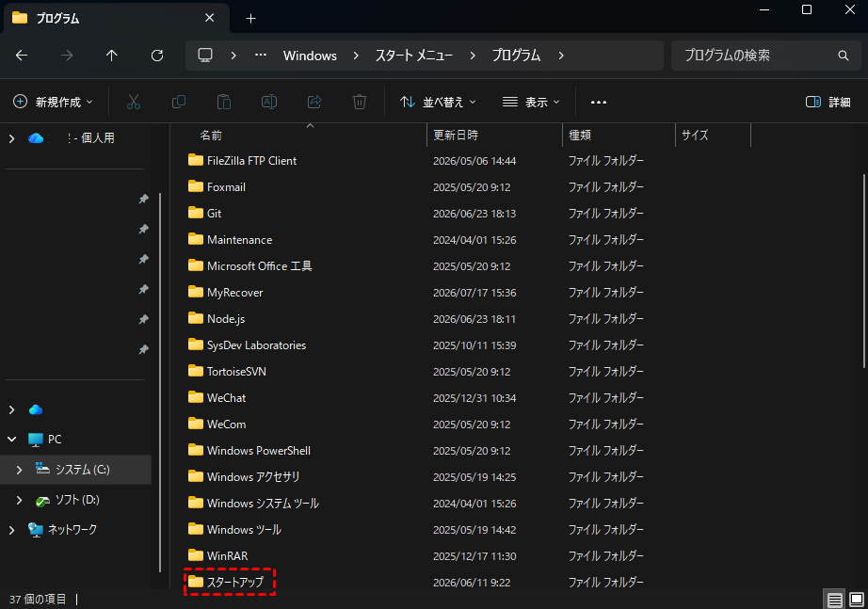Expand chevron after Windows in address bar
Image resolution: width=868 pixels, height=609 pixels.
click(x=356, y=56)
